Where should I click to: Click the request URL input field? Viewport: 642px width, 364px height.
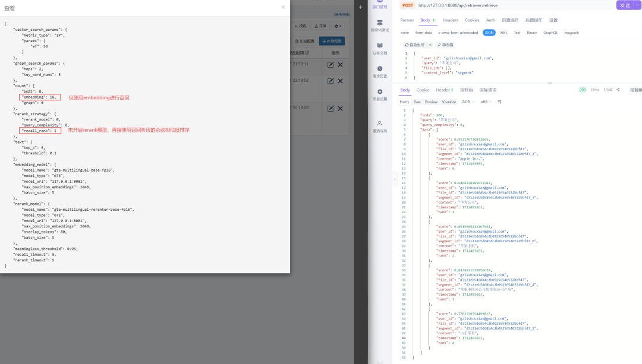pyautogui.click(x=514, y=5)
